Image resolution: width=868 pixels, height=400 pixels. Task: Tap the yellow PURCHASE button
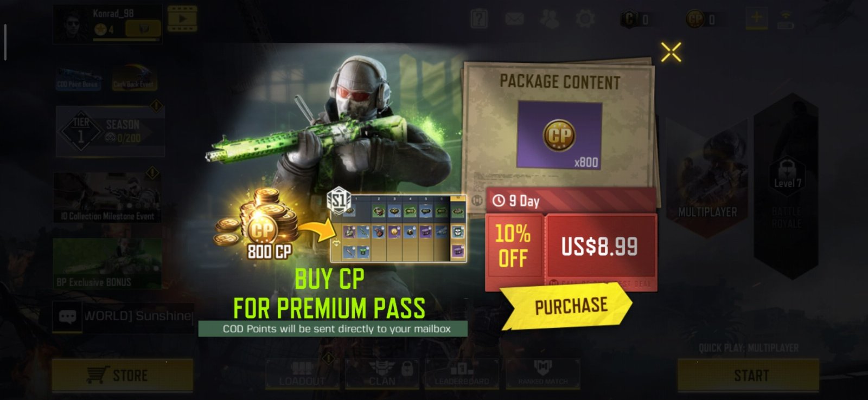pyautogui.click(x=567, y=306)
